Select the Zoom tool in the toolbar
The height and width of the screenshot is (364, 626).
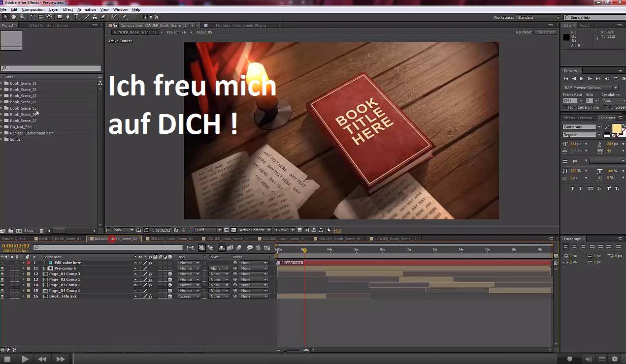22,17
